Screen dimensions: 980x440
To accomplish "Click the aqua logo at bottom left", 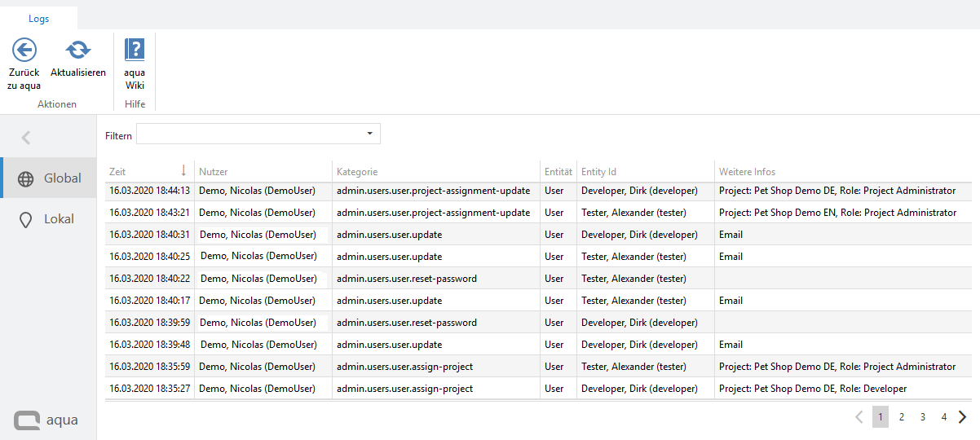I will coord(46,420).
